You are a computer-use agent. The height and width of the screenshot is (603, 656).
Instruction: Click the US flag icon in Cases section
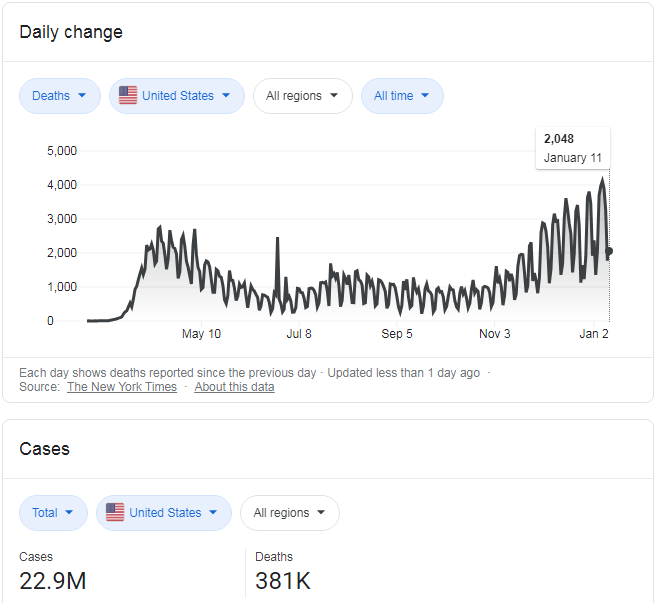[x=115, y=512]
